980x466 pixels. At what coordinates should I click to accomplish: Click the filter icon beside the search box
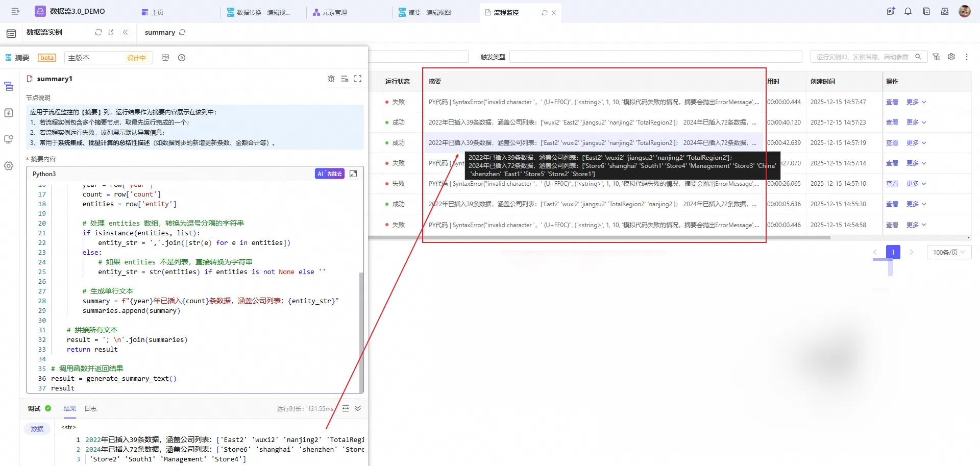(x=936, y=57)
